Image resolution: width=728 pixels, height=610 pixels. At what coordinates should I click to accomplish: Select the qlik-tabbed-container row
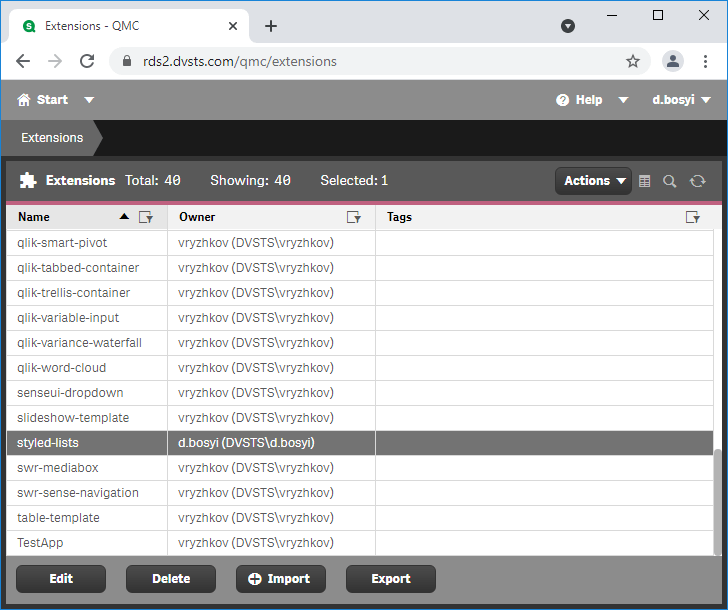tap(360, 268)
